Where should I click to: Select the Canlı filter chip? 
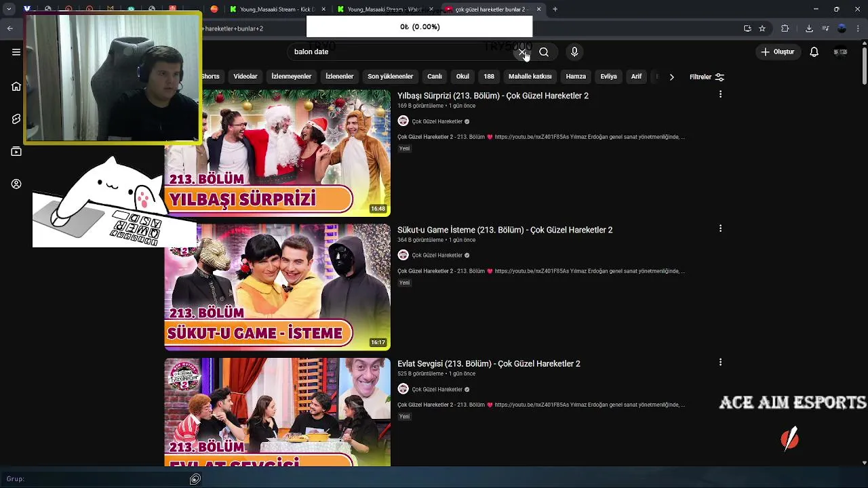coord(435,77)
